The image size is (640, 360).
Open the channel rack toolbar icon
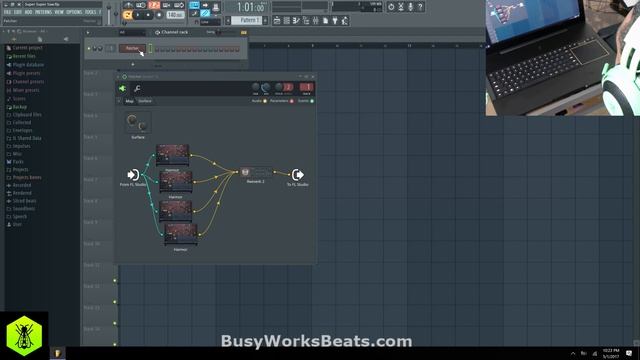pyautogui.click(x=287, y=20)
